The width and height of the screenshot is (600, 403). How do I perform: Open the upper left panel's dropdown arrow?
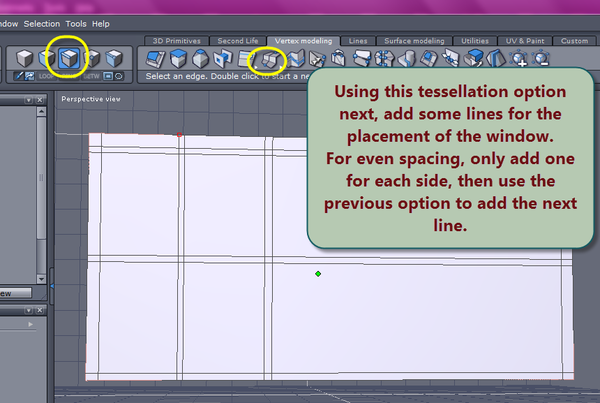29,100
